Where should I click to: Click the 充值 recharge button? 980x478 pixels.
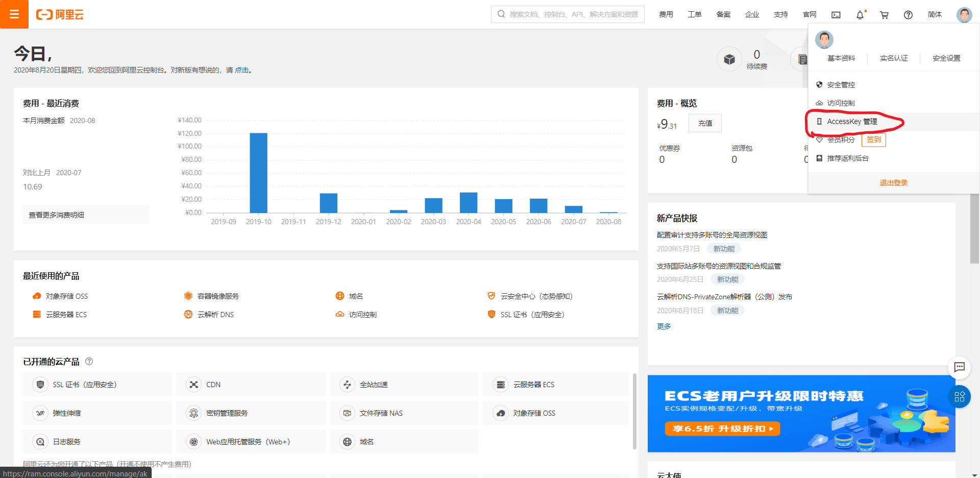[705, 123]
